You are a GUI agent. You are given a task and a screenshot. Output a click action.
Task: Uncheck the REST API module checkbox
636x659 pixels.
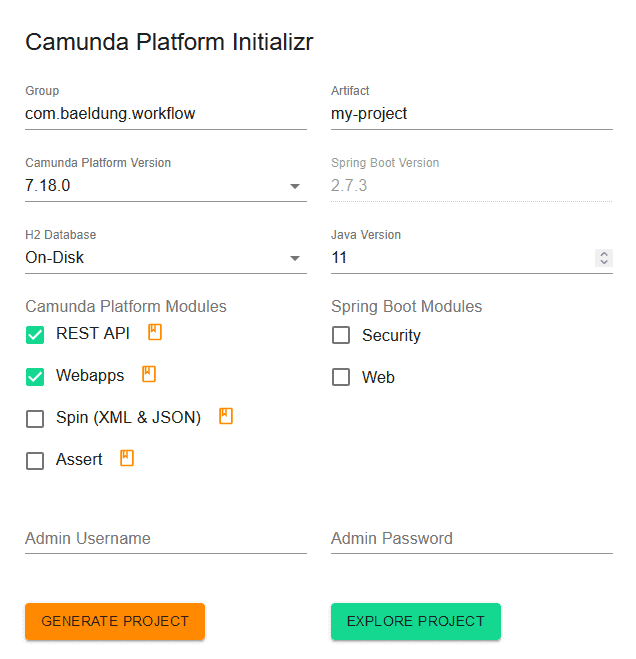pyautogui.click(x=35, y=335)
